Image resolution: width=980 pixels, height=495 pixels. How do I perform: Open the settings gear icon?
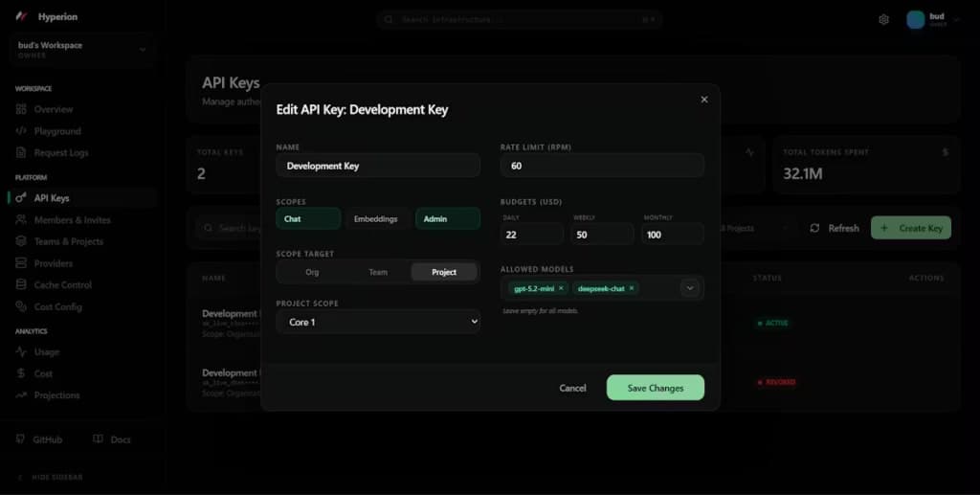tap(883, 19)
